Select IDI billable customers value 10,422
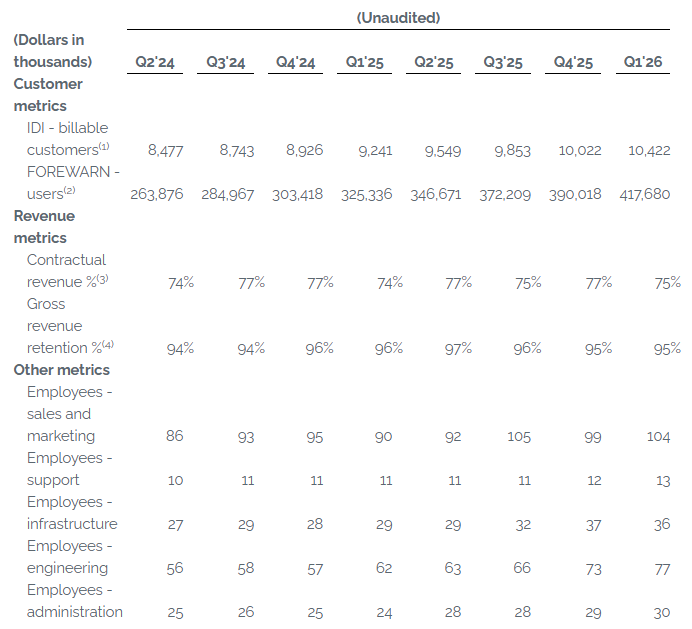This screenshot has width=692, height=629. point(649,151)
